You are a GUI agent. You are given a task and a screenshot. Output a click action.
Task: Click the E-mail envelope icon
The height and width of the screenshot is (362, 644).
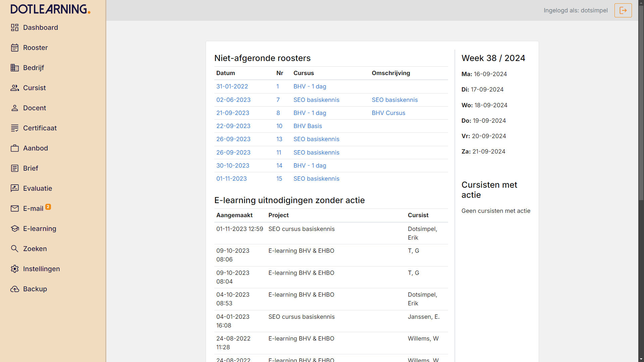[x=15, y=208]
